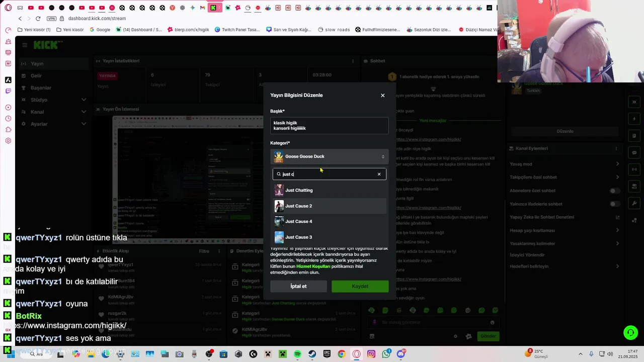This screenshot has height=362, width=644.
Task: Expand the Yavaş mod option
Action: tap(565, 164)
